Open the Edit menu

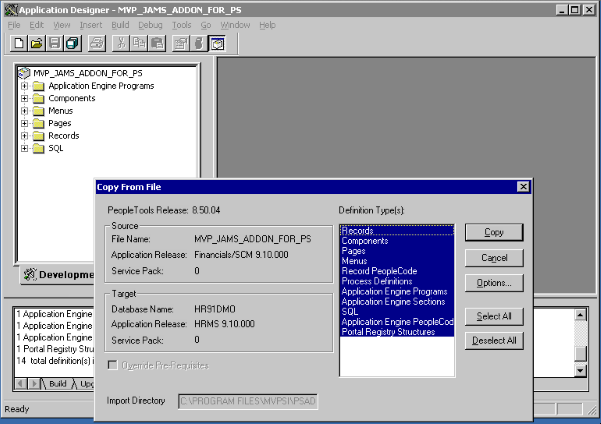coord(37,25)
